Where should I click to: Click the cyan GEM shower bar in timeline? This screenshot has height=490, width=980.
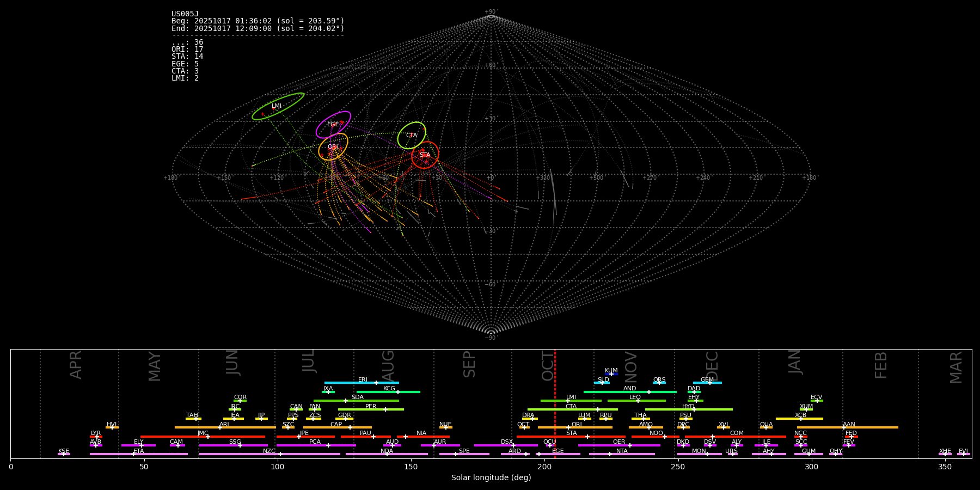[707, 383]
